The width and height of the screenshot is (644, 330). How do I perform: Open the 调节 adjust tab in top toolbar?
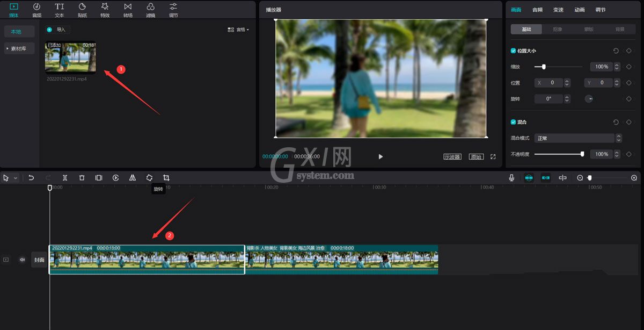(173, 10)
